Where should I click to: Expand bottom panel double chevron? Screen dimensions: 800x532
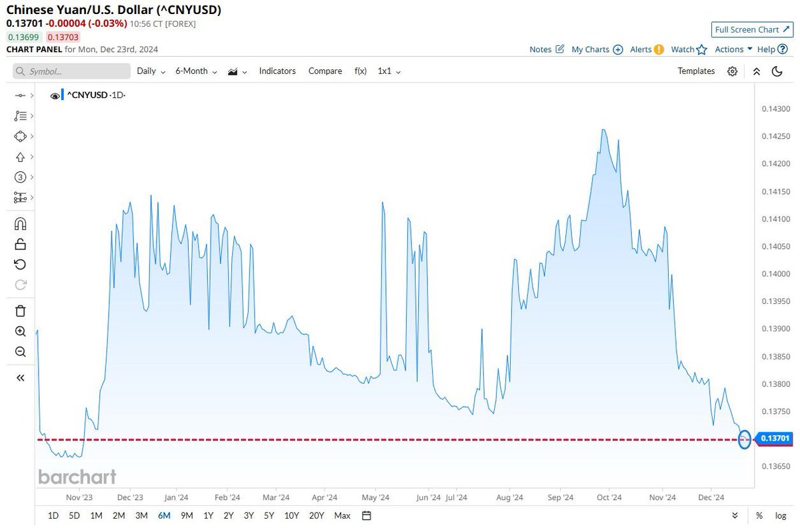click(735, 515)
